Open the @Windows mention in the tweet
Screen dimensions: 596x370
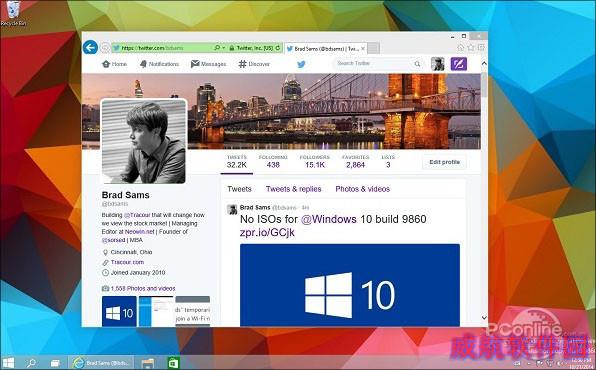329,219
